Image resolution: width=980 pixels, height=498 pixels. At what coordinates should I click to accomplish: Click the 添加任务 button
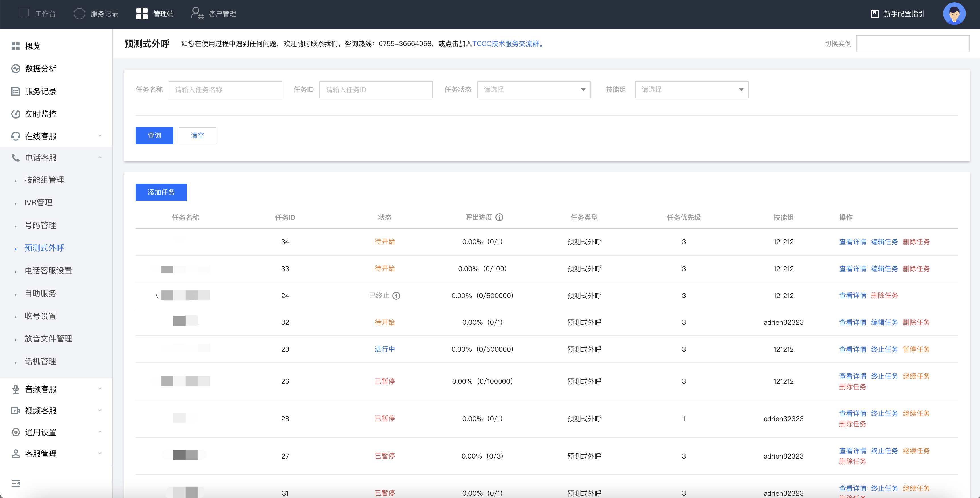click(161, 192)
